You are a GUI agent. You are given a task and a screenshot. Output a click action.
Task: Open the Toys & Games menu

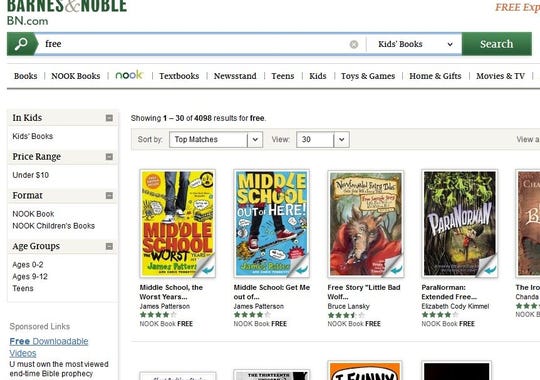tap(368, 76)
